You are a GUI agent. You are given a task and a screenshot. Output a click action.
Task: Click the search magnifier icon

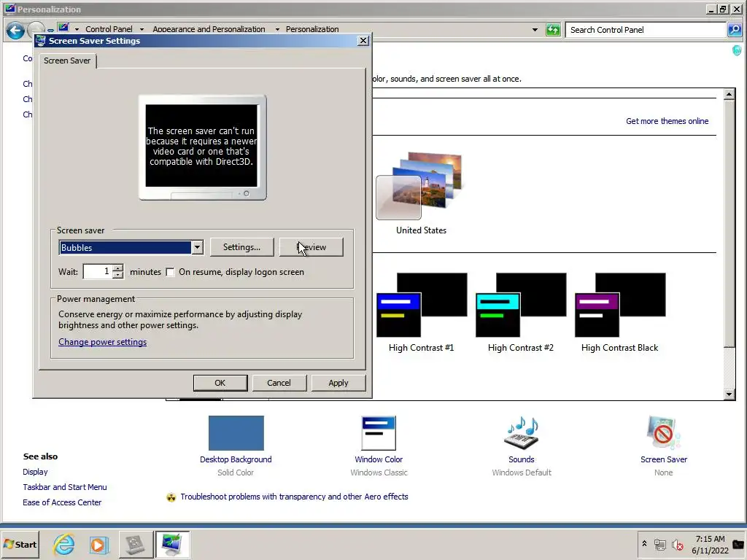pyautogui.click(x=735, y=30)
